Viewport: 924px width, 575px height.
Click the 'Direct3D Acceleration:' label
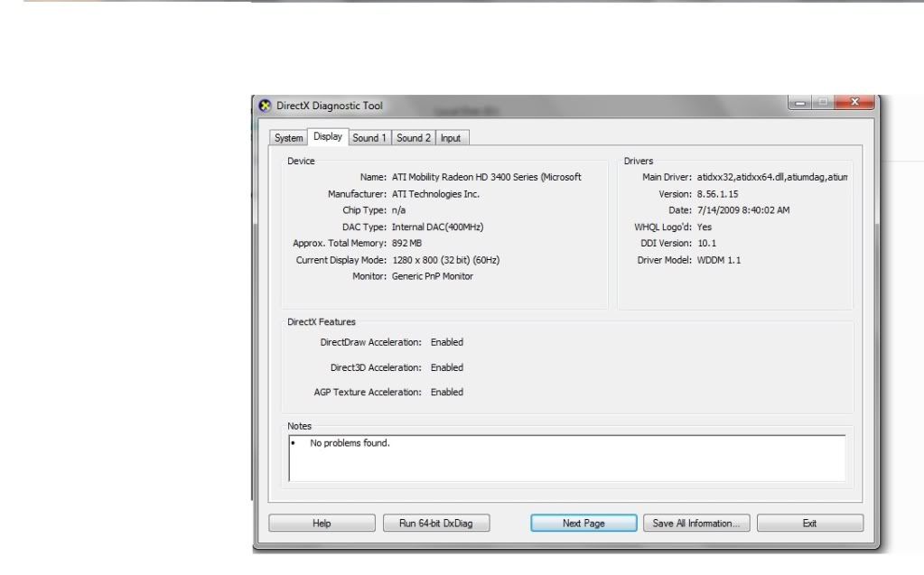(x=376, y=367)
